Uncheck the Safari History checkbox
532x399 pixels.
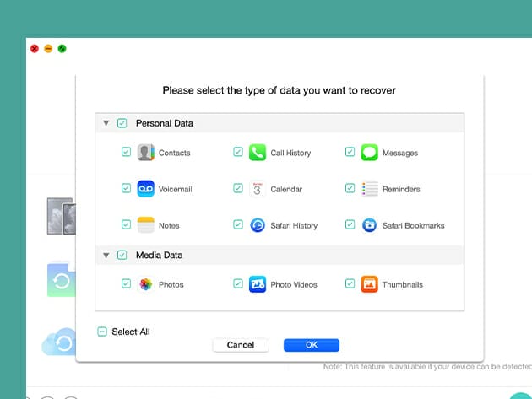(x=238, y=225)
